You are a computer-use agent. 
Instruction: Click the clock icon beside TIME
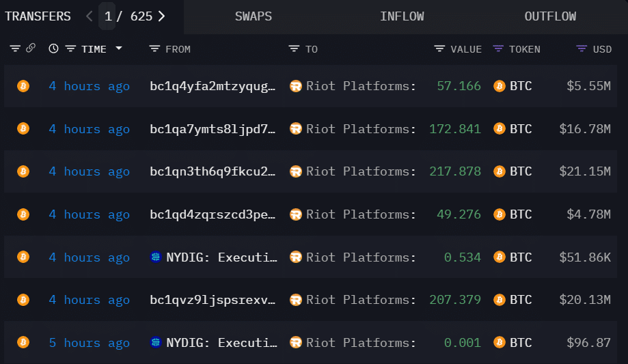(54, 49)
